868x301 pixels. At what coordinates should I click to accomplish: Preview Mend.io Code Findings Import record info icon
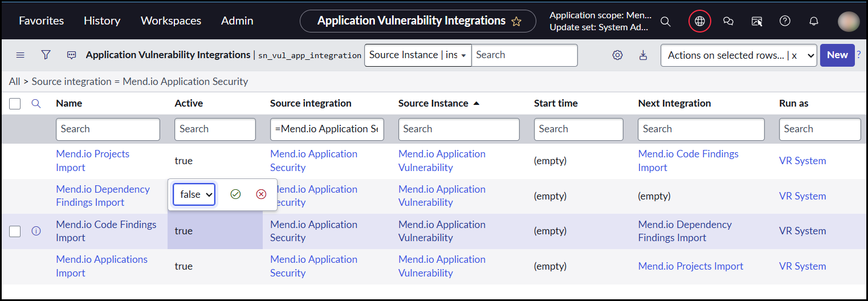coord(36,231)
